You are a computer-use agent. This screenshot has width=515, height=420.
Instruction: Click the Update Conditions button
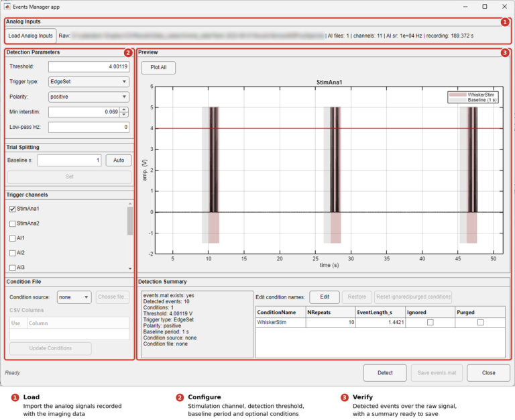pyautogui.click(x=50, y=348)
